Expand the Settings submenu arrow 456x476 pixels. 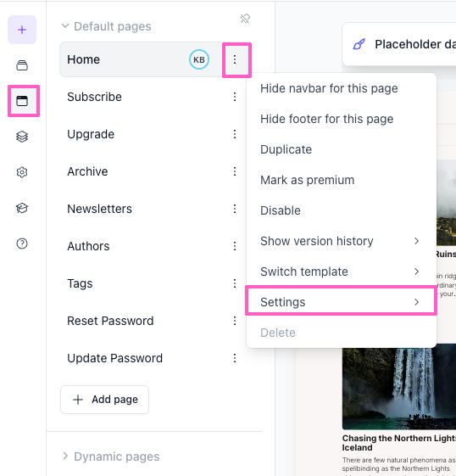416,302
